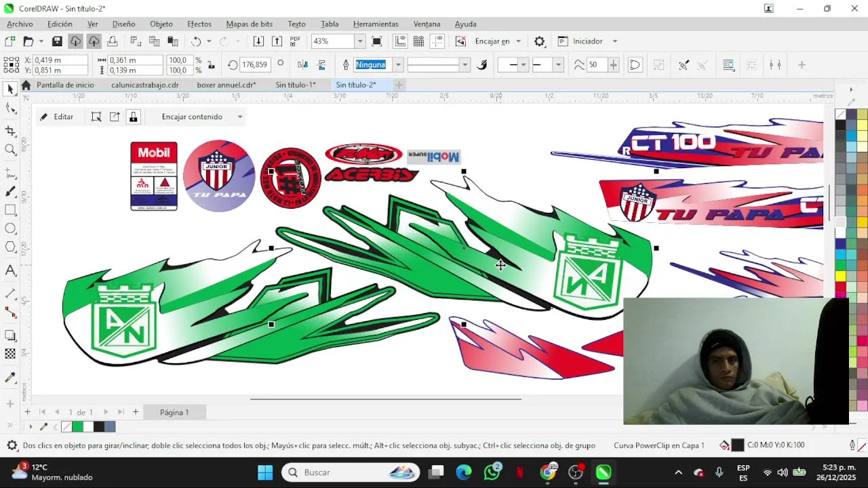This screenshot has height=488, width=868.
Task: Toggle the close curve button
Action: click(x=635, y=65)
